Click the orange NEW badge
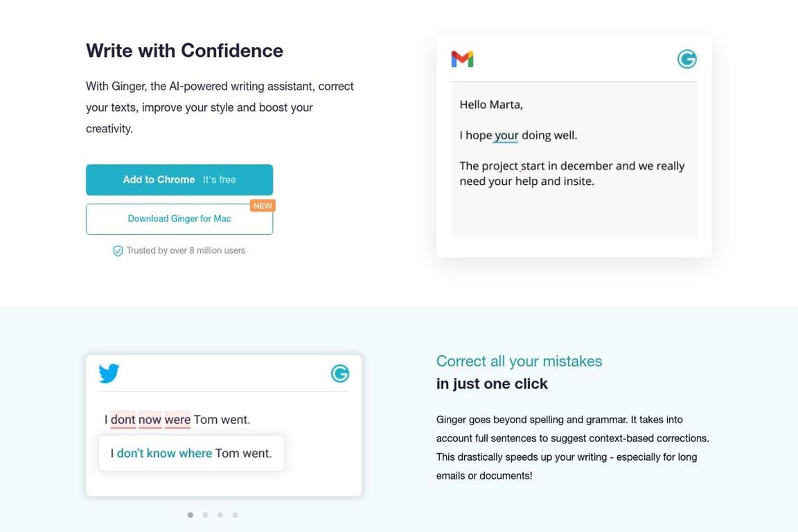The height and width of the screenshot is (532, 798). [263, 206]
